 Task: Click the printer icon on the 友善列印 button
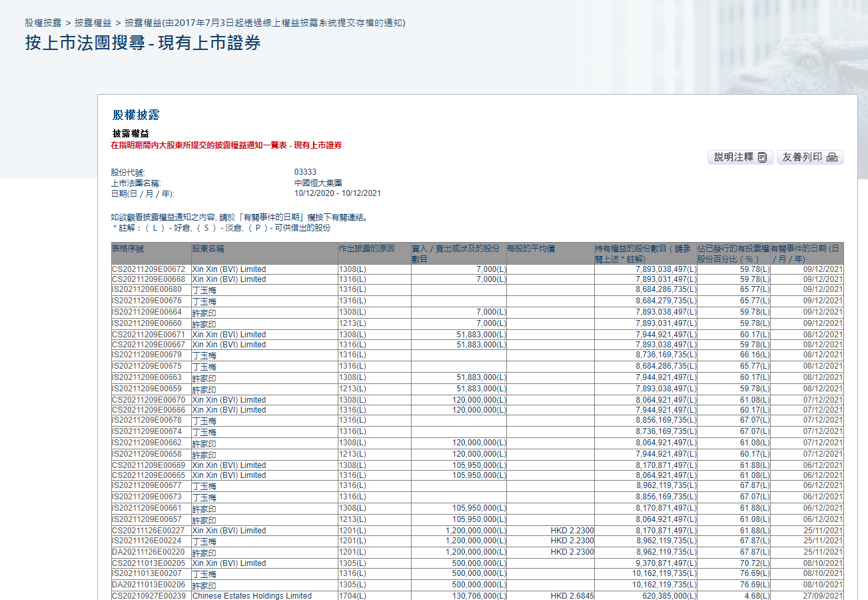tap(831, 157)
